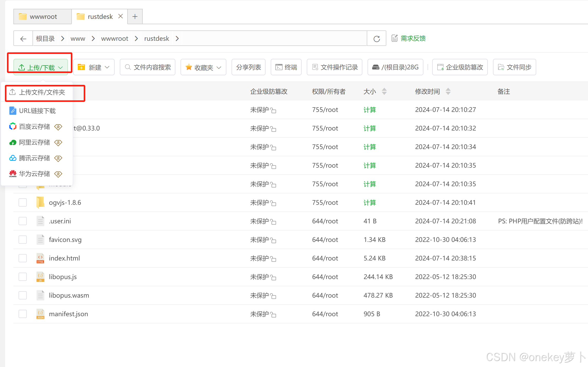Click 计算 size link for ogvjs-1.8.6

[x=370, y=202]
